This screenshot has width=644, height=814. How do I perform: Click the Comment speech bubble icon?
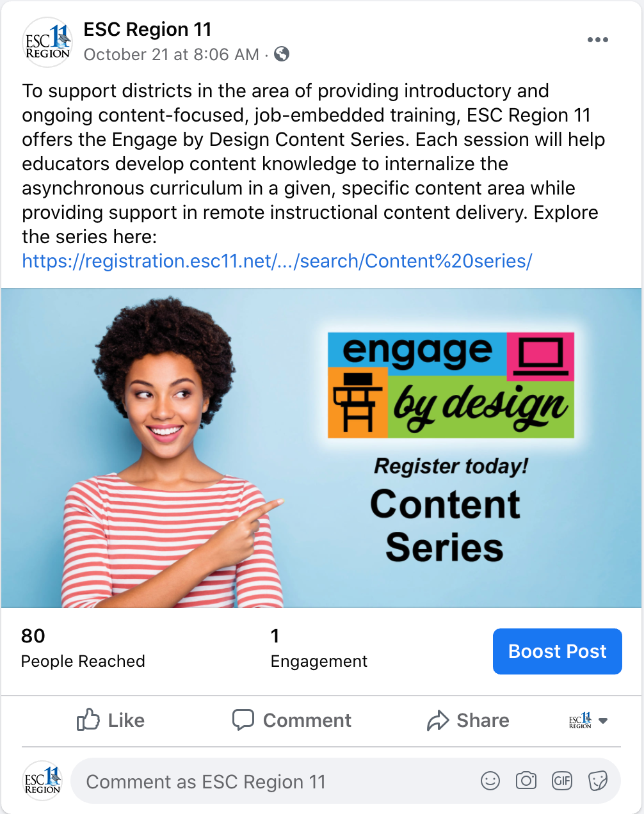tap(243, 720)
